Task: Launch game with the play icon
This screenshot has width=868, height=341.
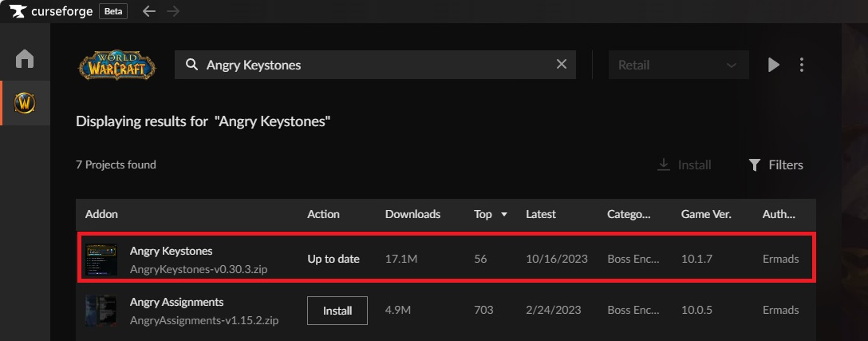Action: click(x=773, y=65)
